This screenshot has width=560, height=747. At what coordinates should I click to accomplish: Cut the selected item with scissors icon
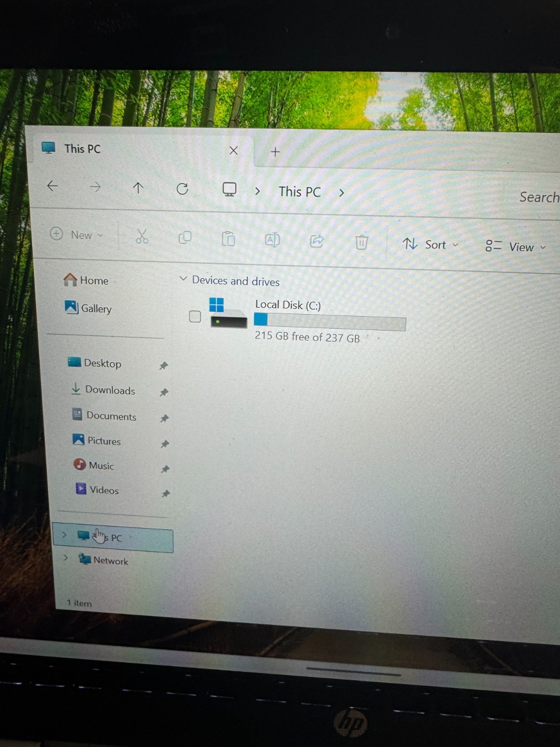tap(142, 236)
